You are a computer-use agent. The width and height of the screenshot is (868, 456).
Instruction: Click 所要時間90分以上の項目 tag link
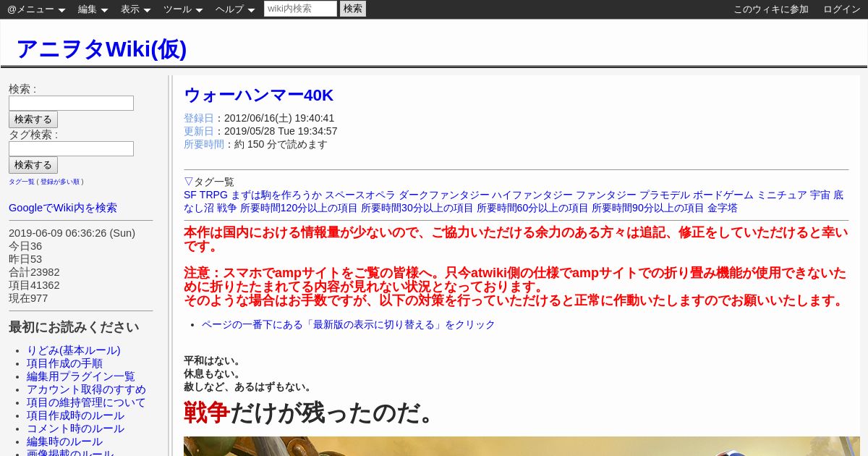click(648, 208)
